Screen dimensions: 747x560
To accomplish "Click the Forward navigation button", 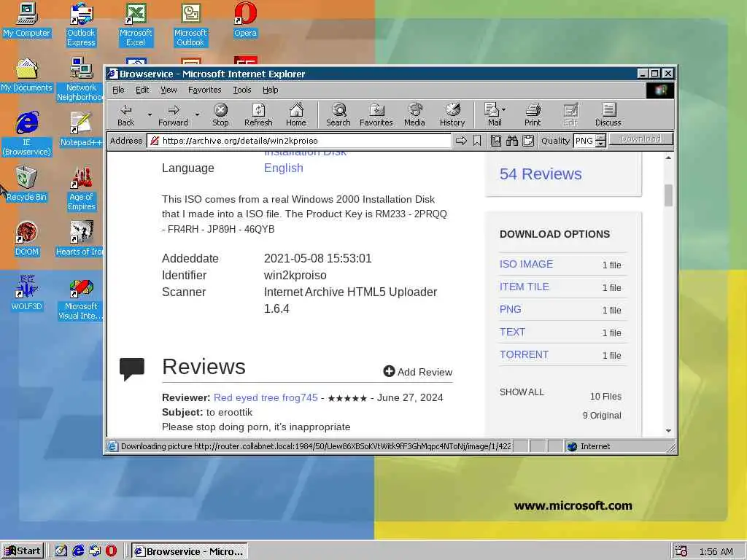I will click(x=173, y=114).
